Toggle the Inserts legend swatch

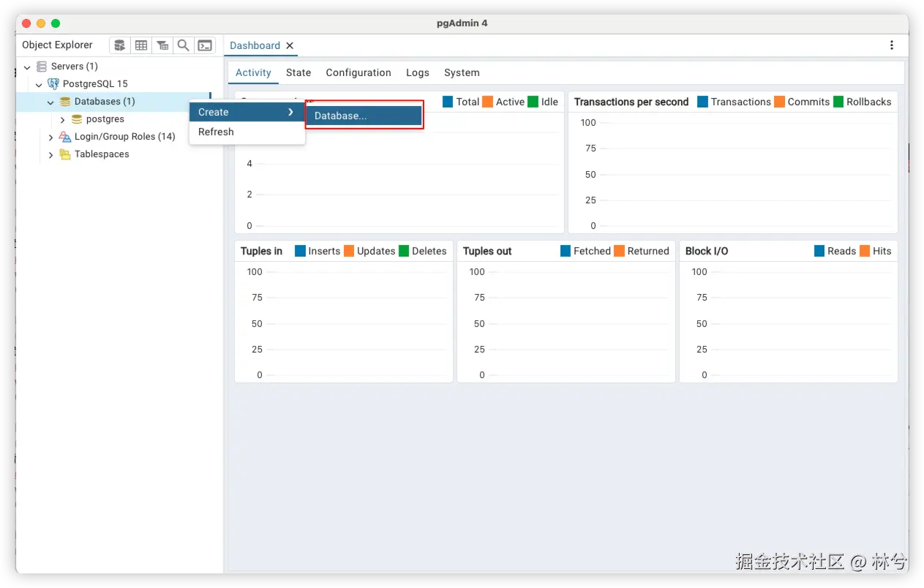tap(300, 251)
